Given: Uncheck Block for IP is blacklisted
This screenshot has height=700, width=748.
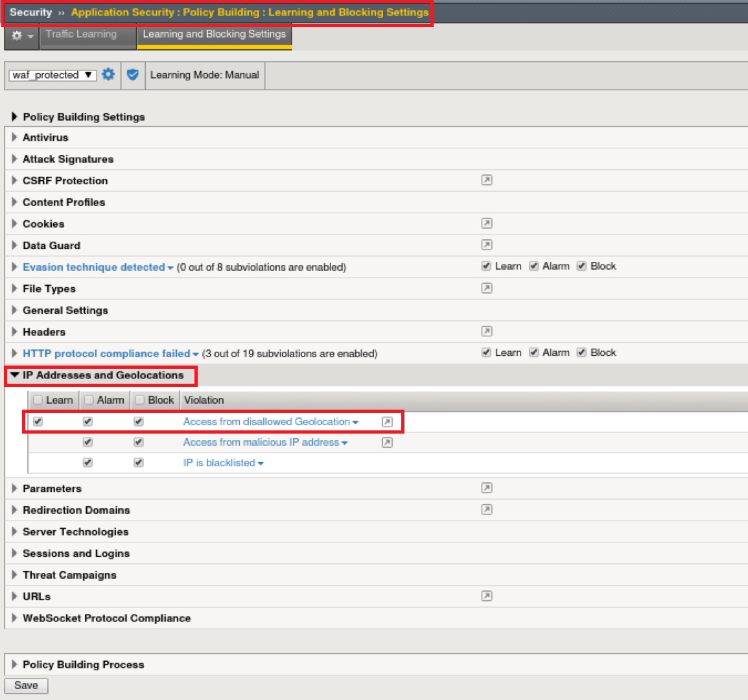Looking at the screenshot, I should pyautogui.click(x=139, y=462).
